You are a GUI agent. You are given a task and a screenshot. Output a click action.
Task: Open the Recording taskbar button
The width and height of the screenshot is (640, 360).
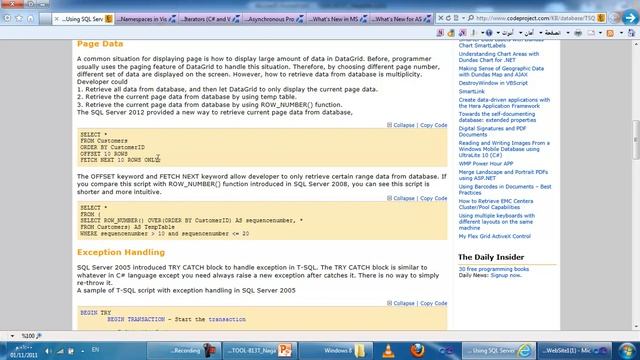point(183,351)
